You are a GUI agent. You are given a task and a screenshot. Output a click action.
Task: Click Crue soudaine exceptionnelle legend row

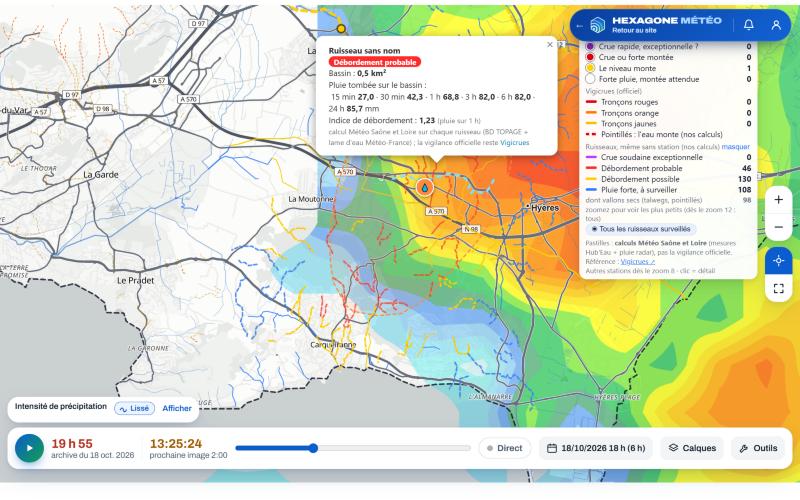click(668, 157)
